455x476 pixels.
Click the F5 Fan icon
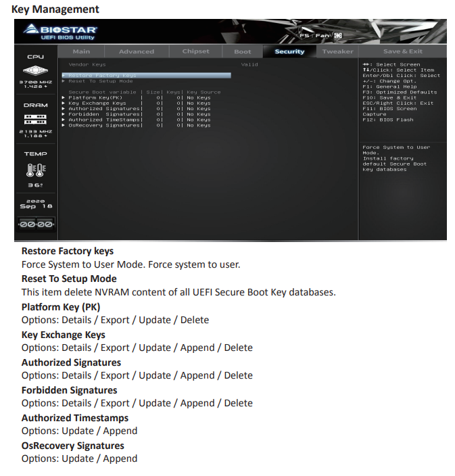(338, 36)
